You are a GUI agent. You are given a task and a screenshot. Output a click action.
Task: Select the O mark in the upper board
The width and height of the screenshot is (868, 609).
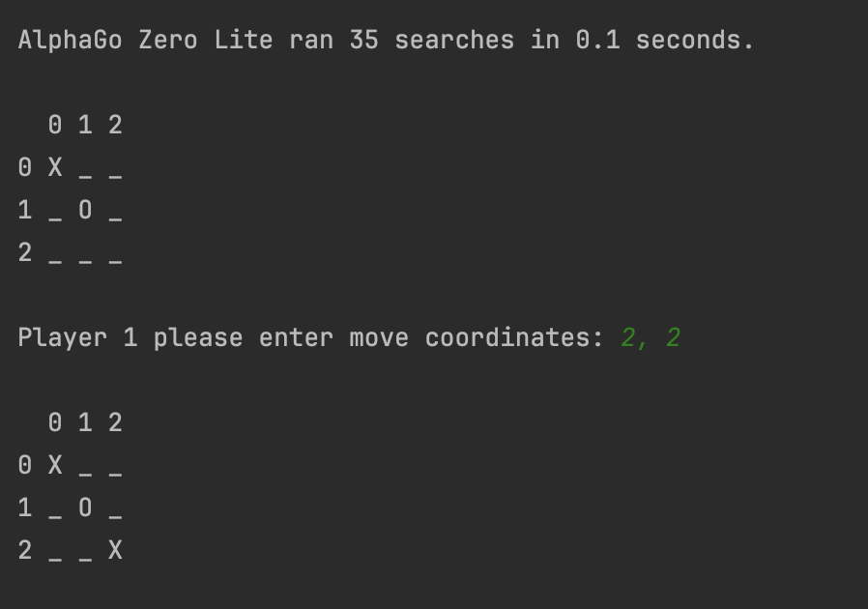[85, 210]
